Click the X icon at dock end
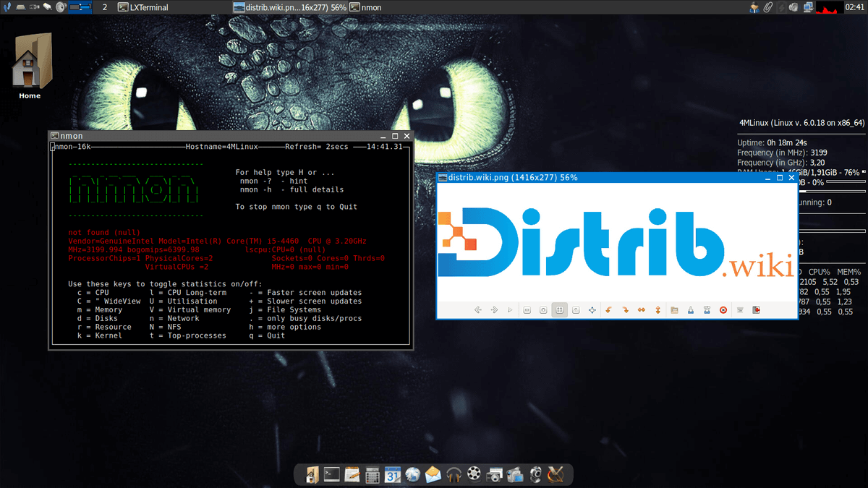 556,475
